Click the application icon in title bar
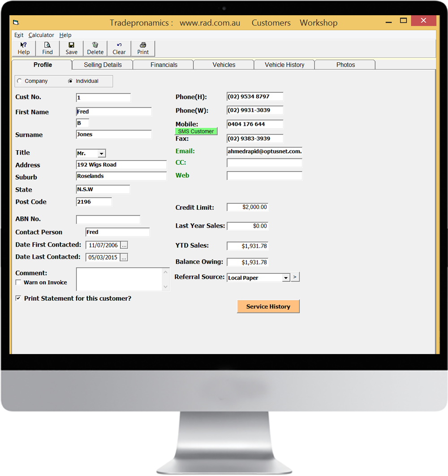Image resolution: width=448 pixels, height=476 pixels. pyautogui.click(x=16, y=22)
